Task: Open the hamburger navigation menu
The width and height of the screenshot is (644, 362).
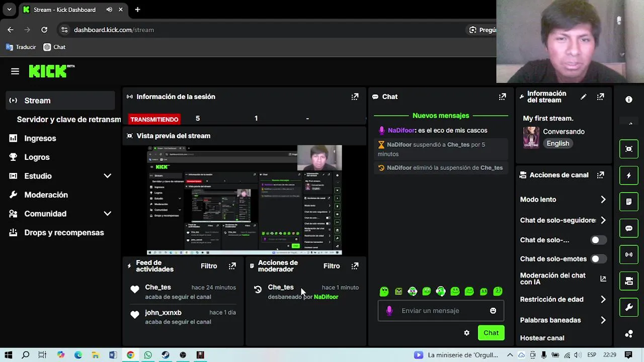Action: (15, 71)
